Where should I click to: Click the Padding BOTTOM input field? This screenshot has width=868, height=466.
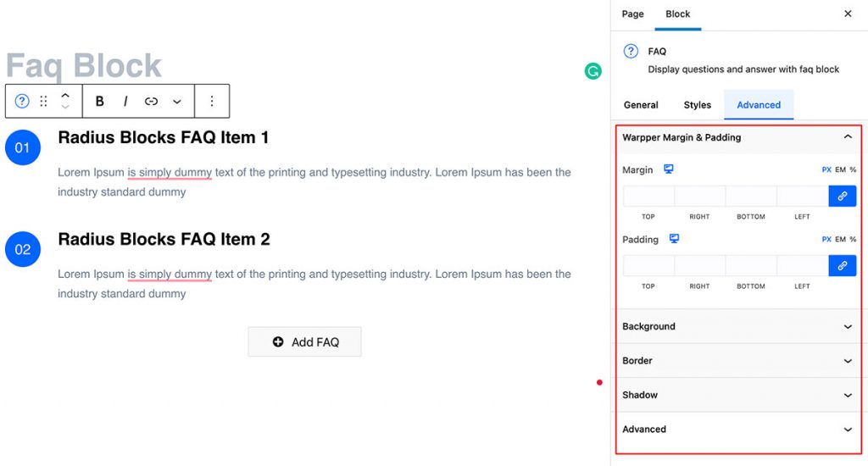point(751,266)
